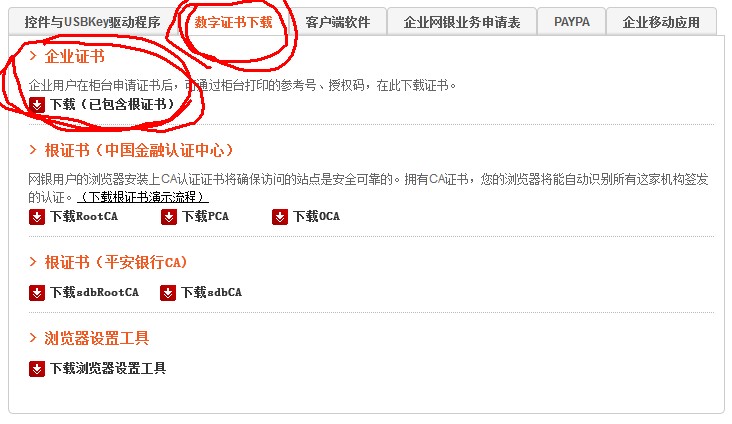Click the download icon beside 下载RootCA
732x424 pixels.
[x=37, y=217]
